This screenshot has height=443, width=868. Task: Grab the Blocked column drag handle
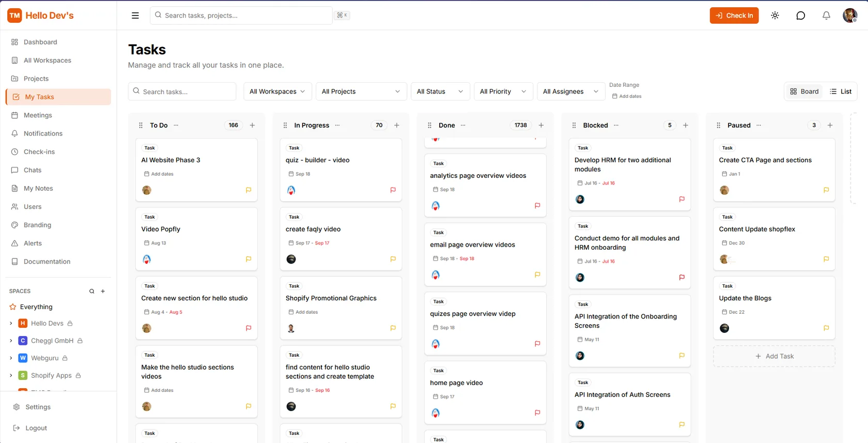574,126
